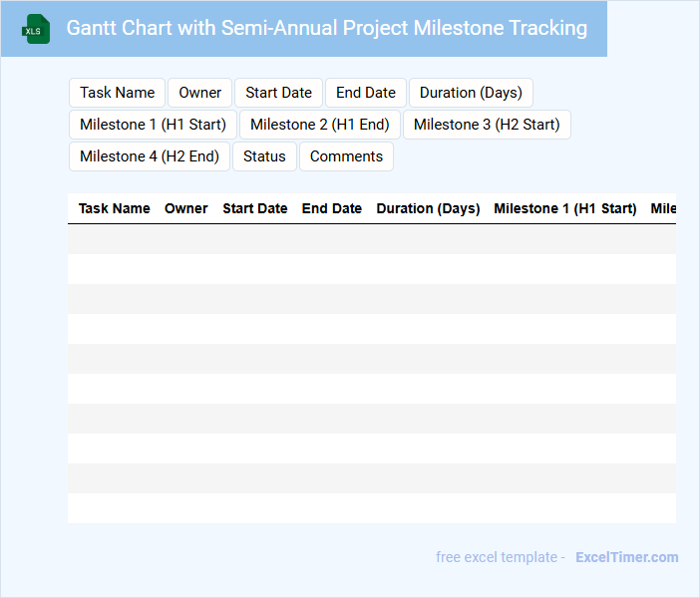Screen dimensions: 700x598
Task: Select the Owner tag button
Action: click(x=200, y=93)
